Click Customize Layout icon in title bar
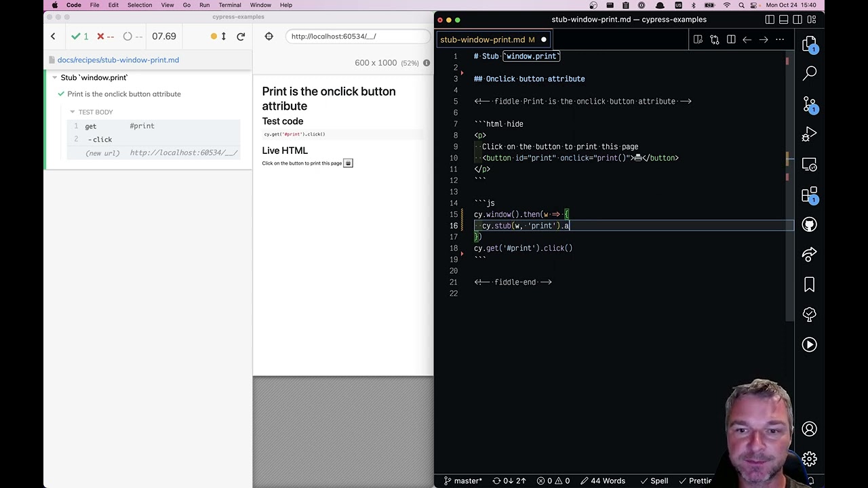868x488 pixels. 811,20
